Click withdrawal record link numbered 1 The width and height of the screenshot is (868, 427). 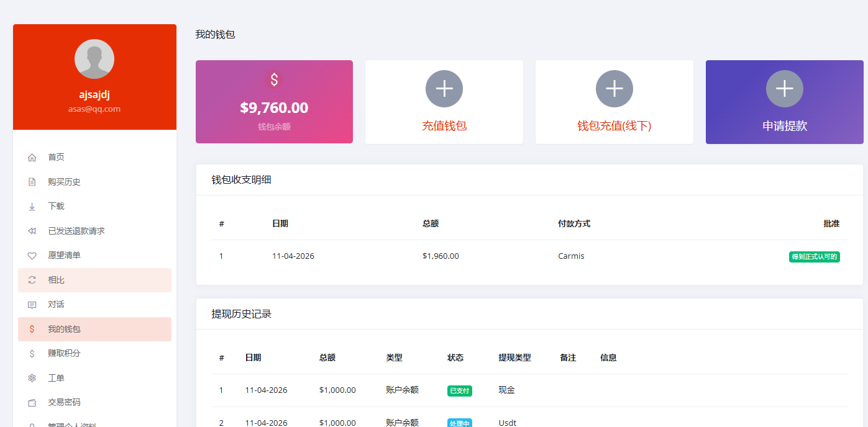click(x=221, y=390)
